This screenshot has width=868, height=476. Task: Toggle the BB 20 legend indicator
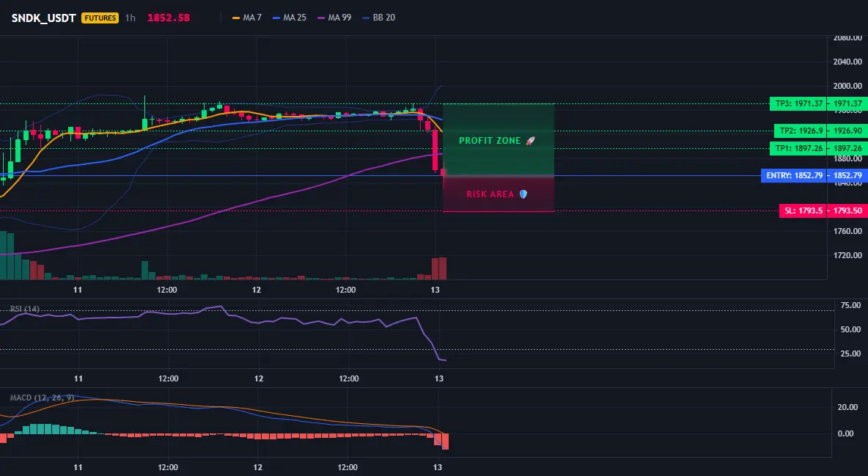(x=378, y=18)
